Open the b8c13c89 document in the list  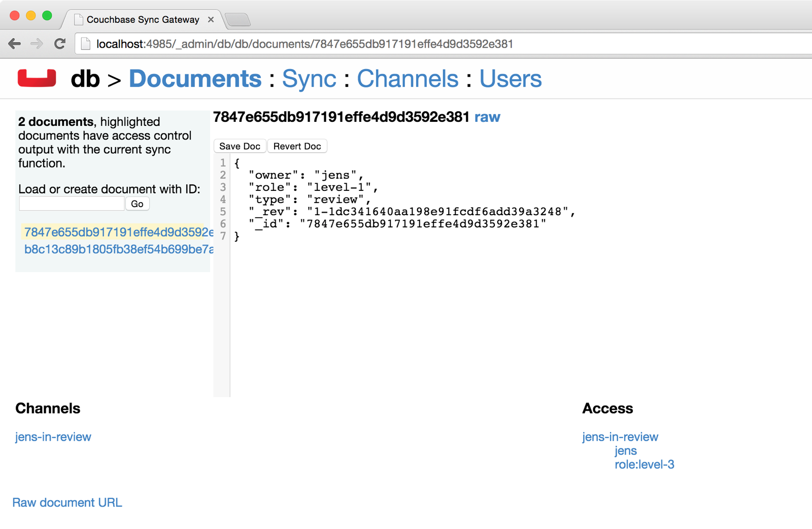click(x=118, y=249)
